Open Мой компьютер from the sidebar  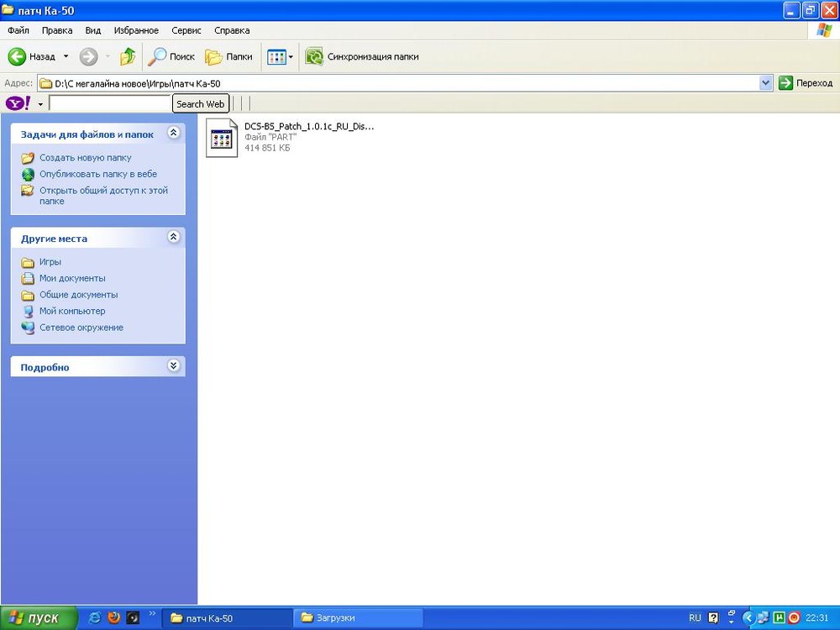72,311
